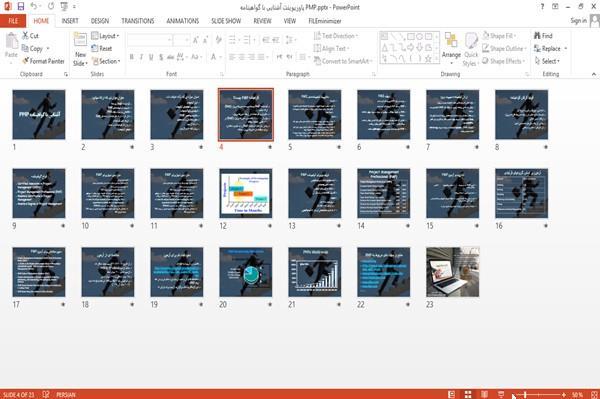Start Slide Show from status bar icon

pyautogui.click(x=501, y=394)
